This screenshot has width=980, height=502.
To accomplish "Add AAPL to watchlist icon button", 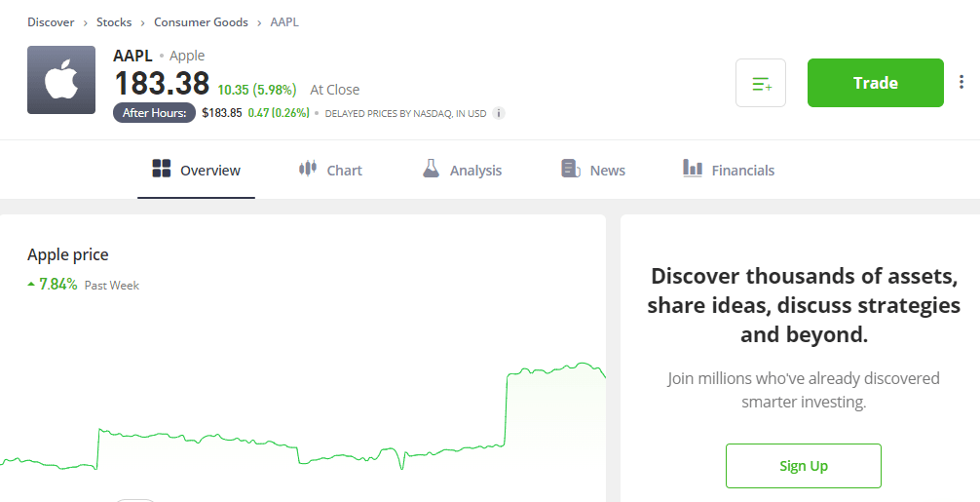I will (761, 83).
